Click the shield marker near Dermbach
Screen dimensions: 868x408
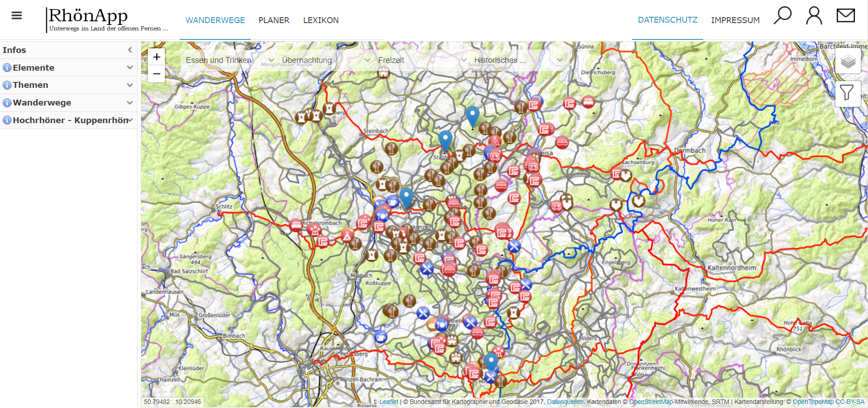click(x=625, y=175)
